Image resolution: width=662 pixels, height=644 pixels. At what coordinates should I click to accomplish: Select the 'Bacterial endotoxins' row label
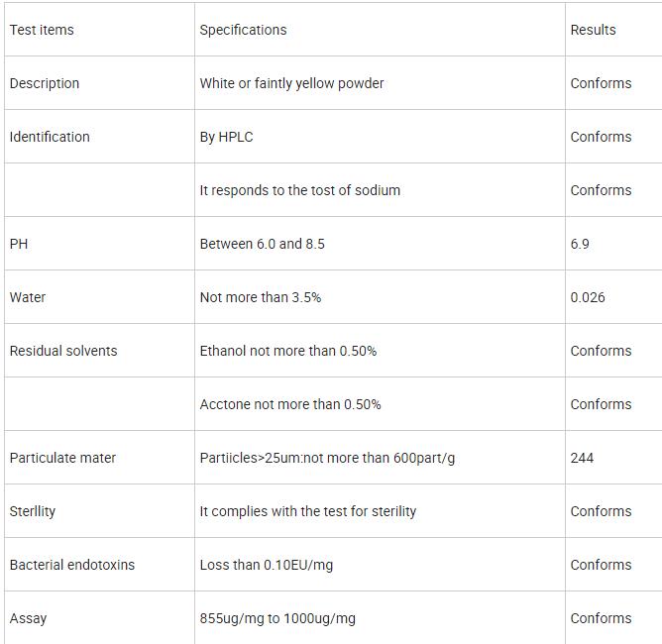pos(72,565)
